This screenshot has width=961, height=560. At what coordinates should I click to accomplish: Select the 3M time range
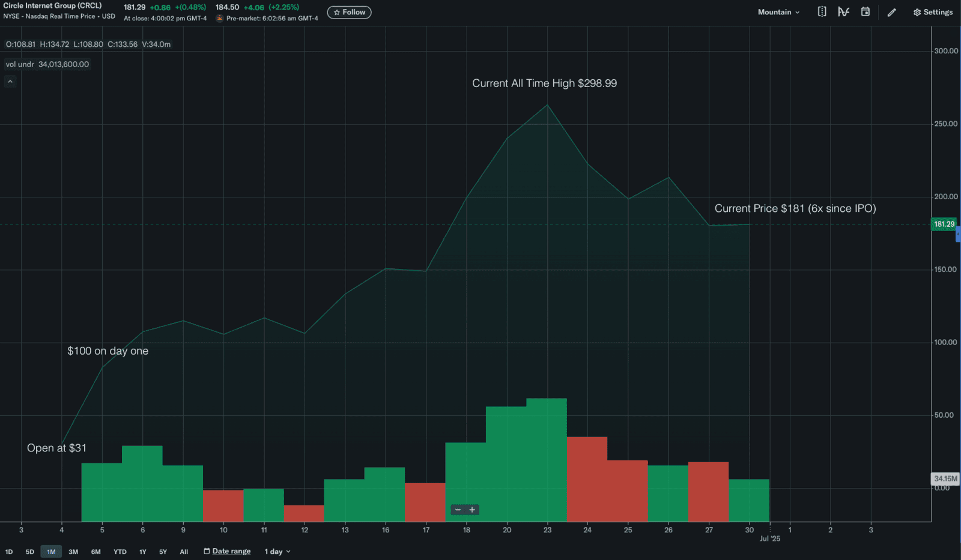coord(73,552)
